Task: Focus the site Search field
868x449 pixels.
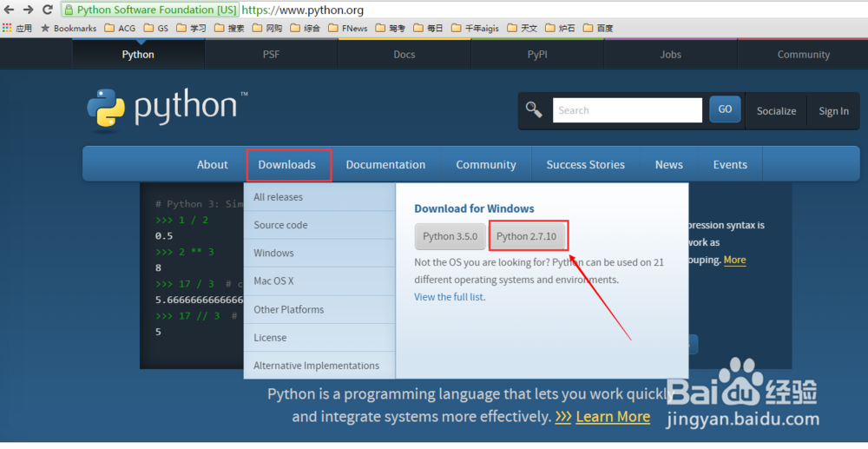Action: coord(628,110)
